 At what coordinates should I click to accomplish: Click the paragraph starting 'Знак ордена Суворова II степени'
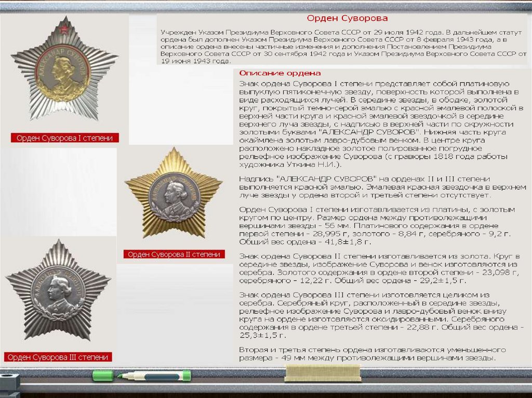pos(379,268)
